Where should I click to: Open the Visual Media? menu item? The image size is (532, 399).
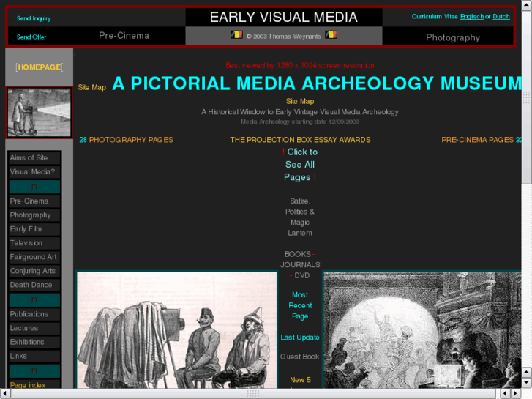click(x=34, y=172)
